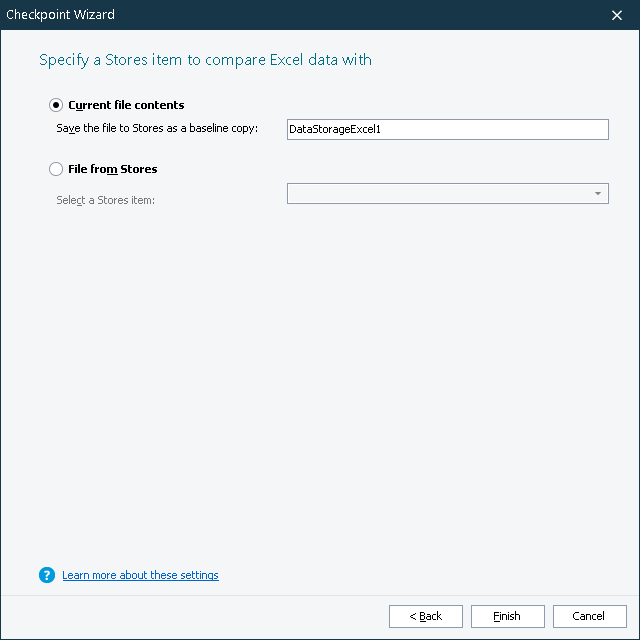640x640 pixels.
Task: Cancel the Checkpoint Wizard
Action: [x=590, y=616]
